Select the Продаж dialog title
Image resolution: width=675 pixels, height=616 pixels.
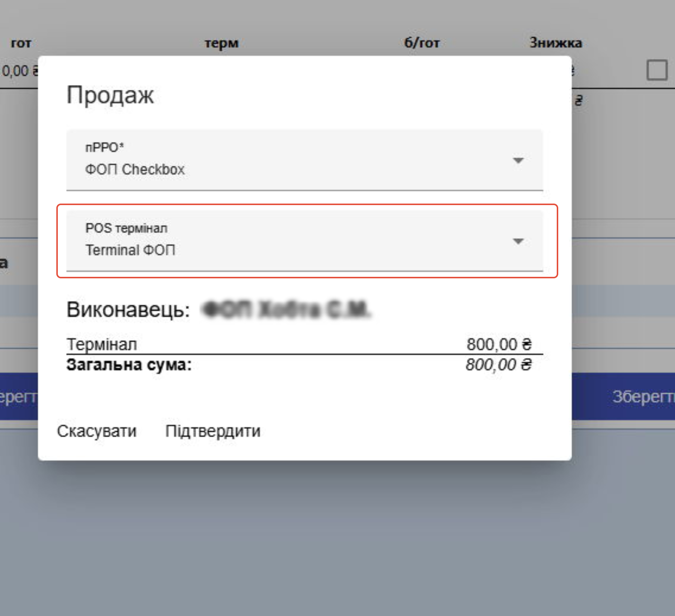point(110,95)
